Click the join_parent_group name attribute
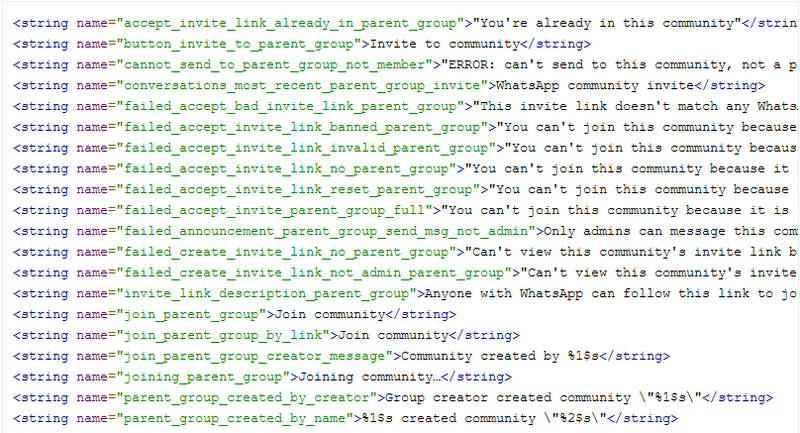Viewport: 800px width, 433px height. tap(191, 315)
